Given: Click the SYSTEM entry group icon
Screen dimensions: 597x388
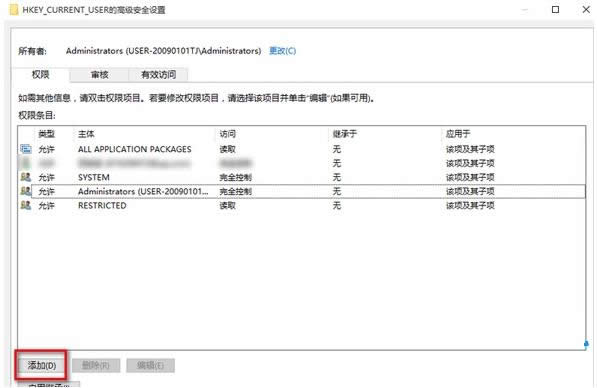Looking at the screenshot, I should [x=26, y=177].
